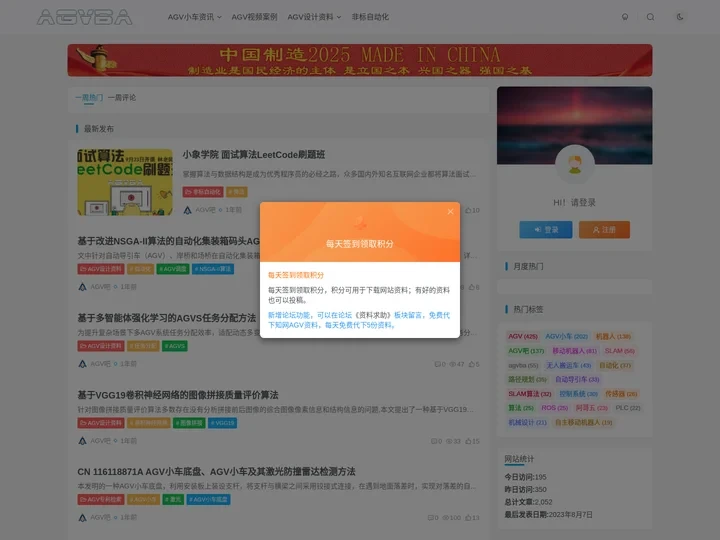The width and height of the screenshot is (720, 540).
Task: Select the AGV吧 (137) hot tag
Action: [526, 351]
